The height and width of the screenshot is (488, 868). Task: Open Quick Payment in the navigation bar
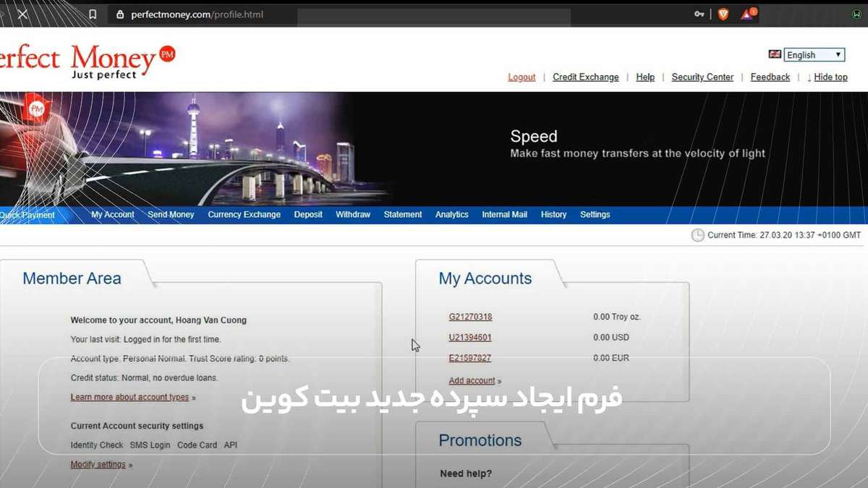27,215
